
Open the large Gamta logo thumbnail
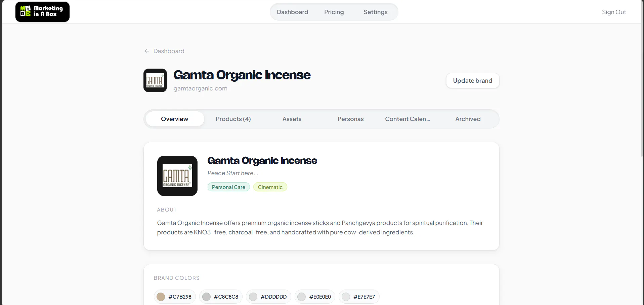177,176
